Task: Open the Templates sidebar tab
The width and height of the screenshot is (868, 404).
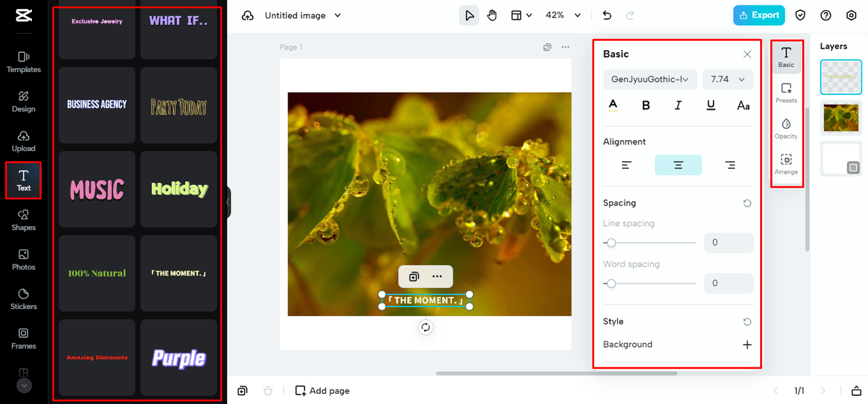Action: (24, 62)
